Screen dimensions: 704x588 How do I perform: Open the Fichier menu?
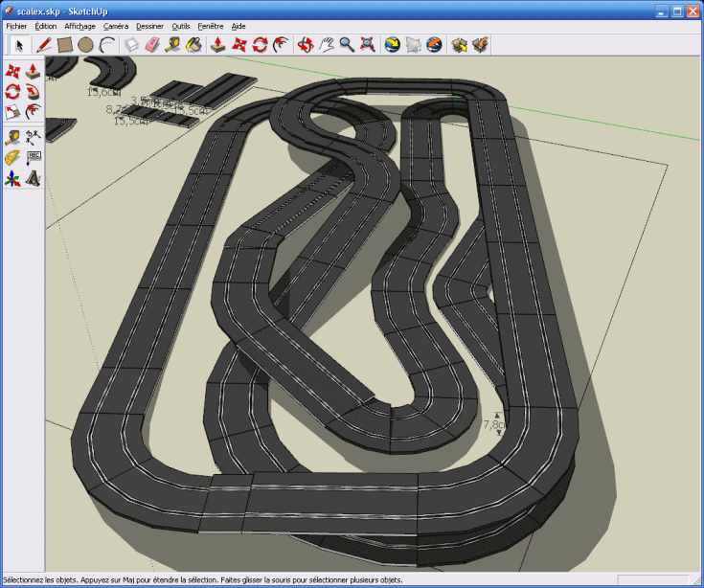tap(16, 26)
